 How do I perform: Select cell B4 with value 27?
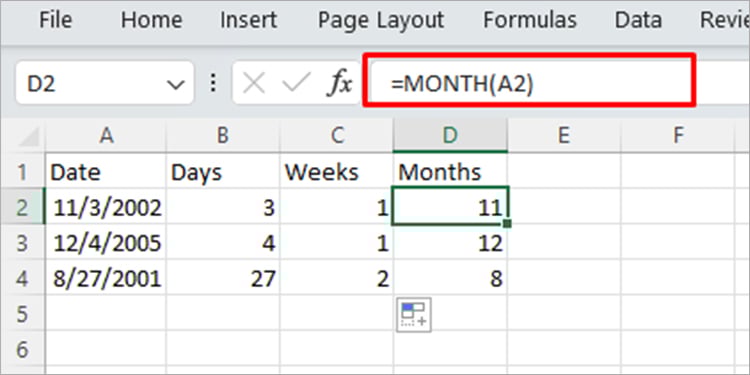click(223, 278)
